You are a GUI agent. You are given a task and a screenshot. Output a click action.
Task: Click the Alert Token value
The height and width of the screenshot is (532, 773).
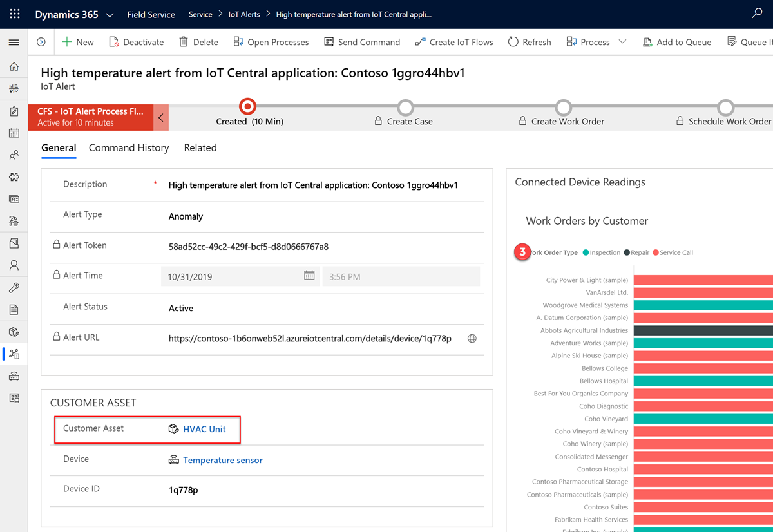tap(249, 247)
